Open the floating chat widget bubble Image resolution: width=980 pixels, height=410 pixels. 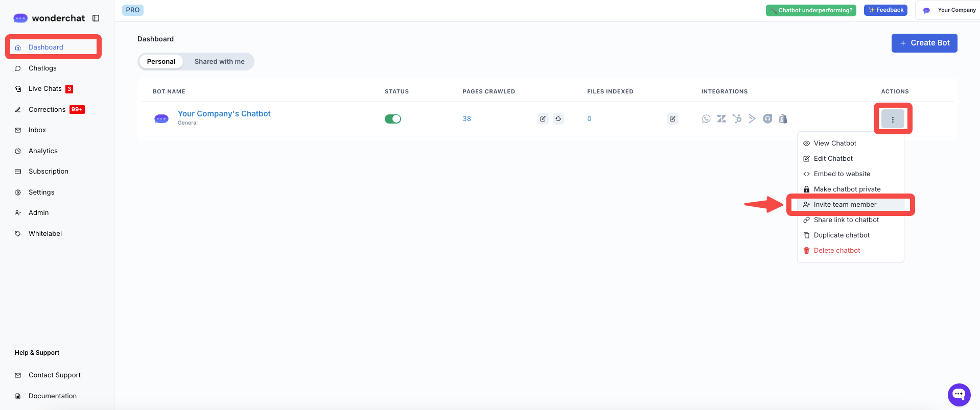click(959, 394)
